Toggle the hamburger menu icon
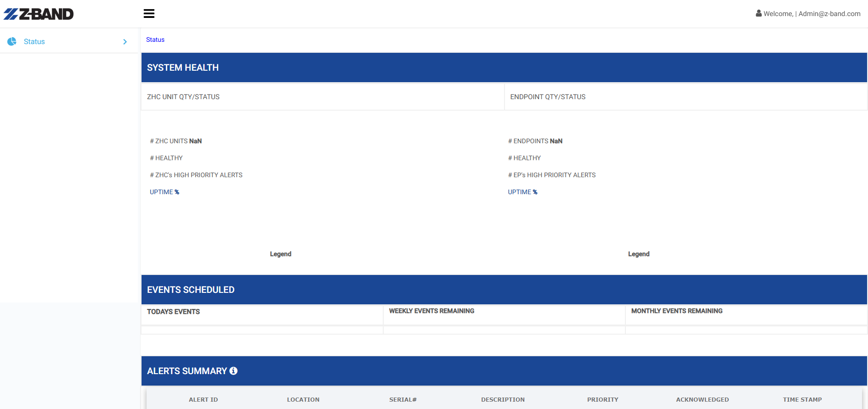 (x=149, y=14)
